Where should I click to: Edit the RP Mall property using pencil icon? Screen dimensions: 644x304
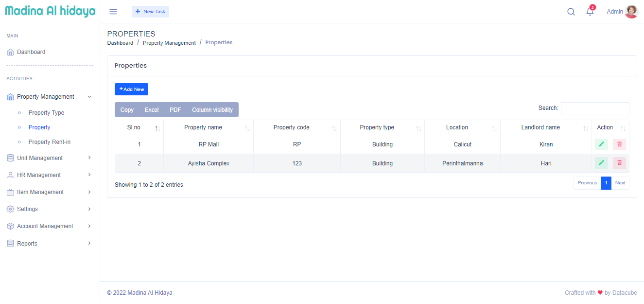[x=601, y=144]
